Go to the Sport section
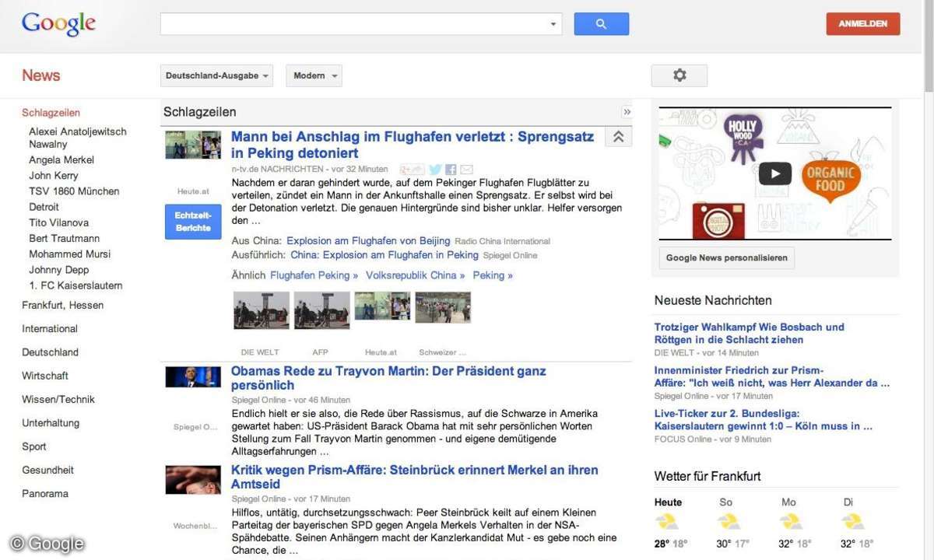 coord(34,446)
